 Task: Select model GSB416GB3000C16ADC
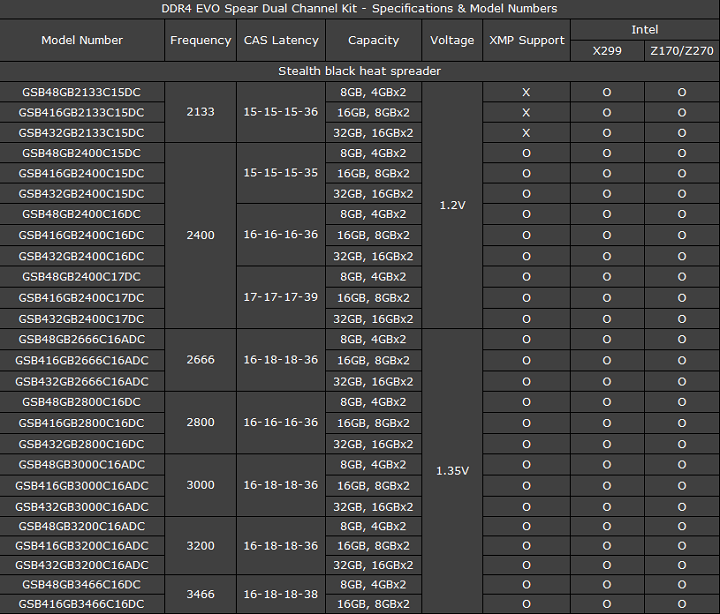82,486
